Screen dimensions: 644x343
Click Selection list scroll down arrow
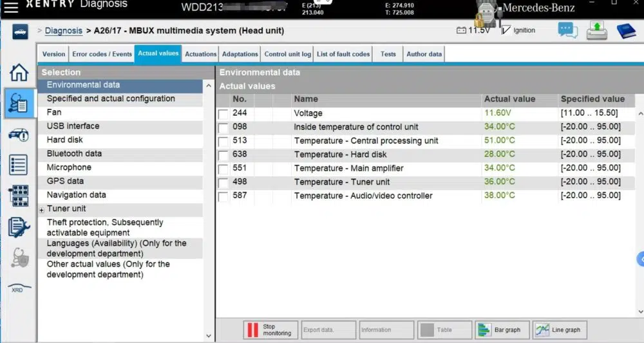coord(209,336)
